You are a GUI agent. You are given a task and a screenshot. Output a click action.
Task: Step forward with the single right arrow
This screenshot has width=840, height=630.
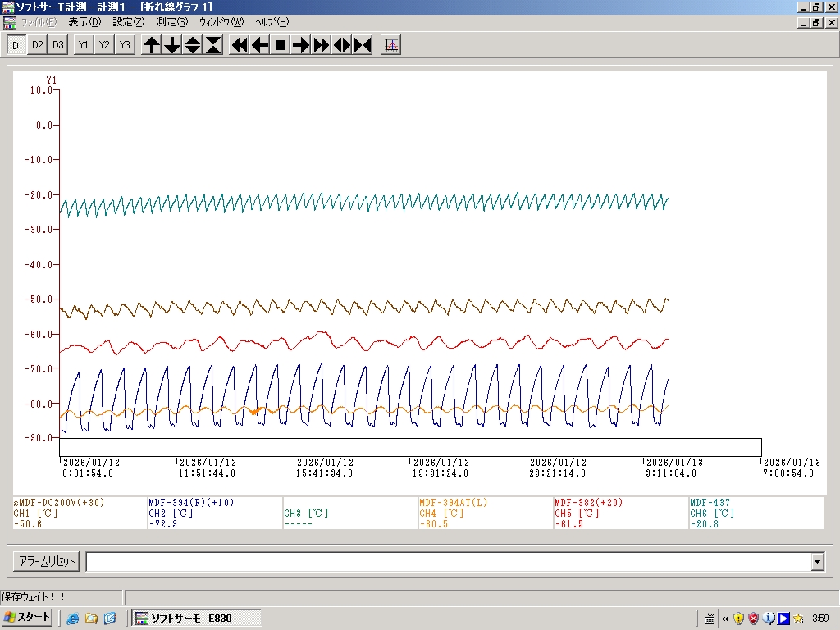click(x=301, y=45)
